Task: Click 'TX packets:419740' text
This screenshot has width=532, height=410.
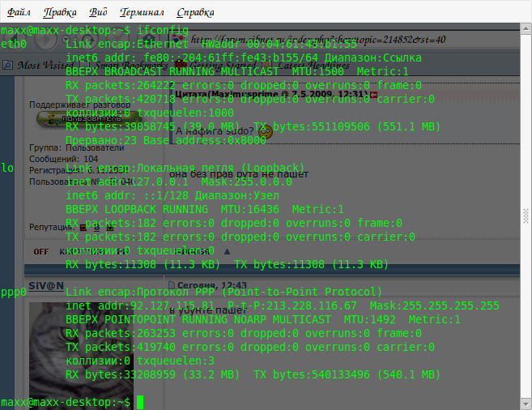Action: [x=121, y=347]
